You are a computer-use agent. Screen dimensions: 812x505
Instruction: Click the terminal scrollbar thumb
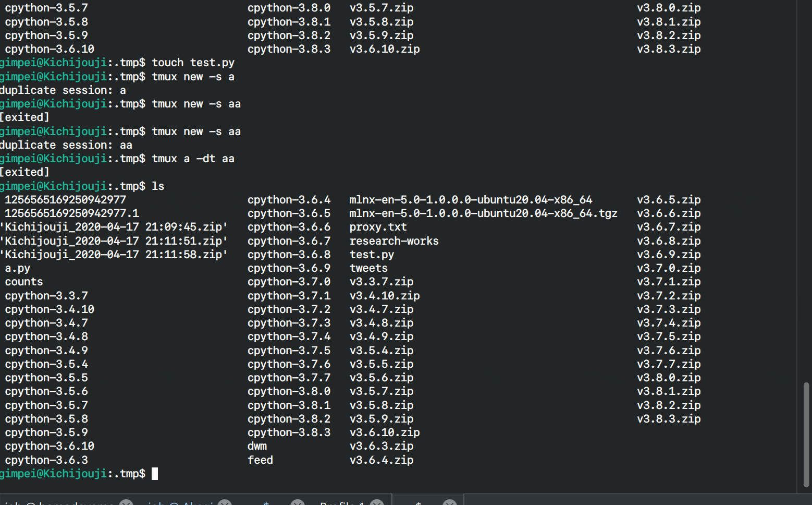point(806,435)
